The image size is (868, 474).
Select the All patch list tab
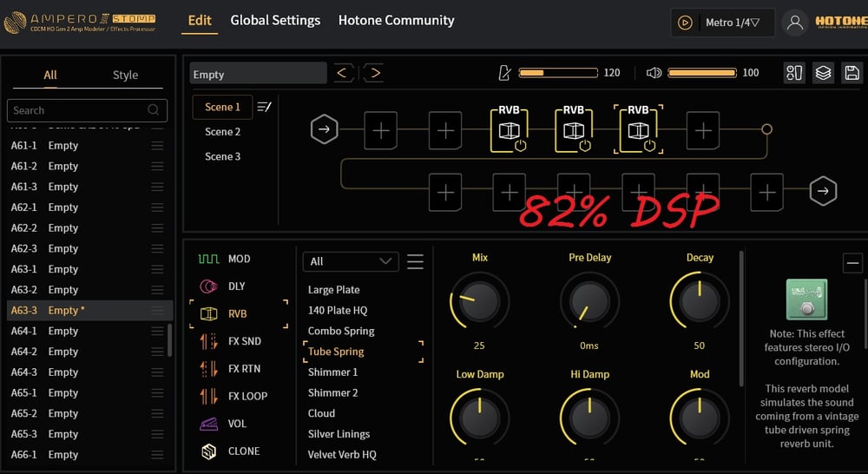tap(50, 75)
